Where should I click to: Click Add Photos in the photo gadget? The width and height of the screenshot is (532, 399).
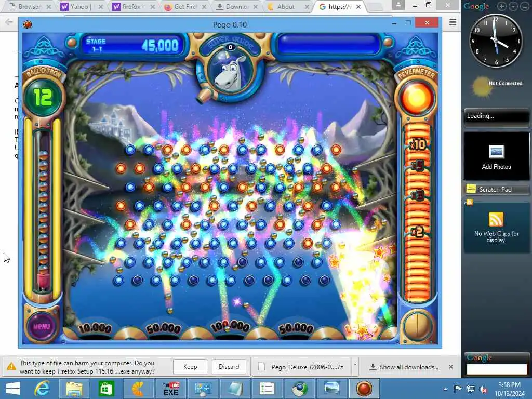coord(496,167)
